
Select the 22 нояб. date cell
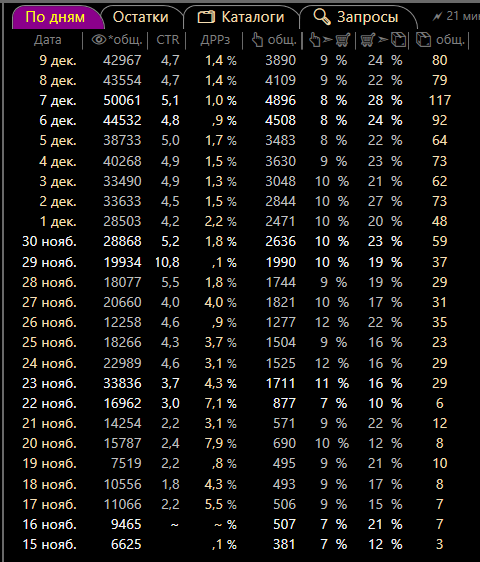point(49,404)
